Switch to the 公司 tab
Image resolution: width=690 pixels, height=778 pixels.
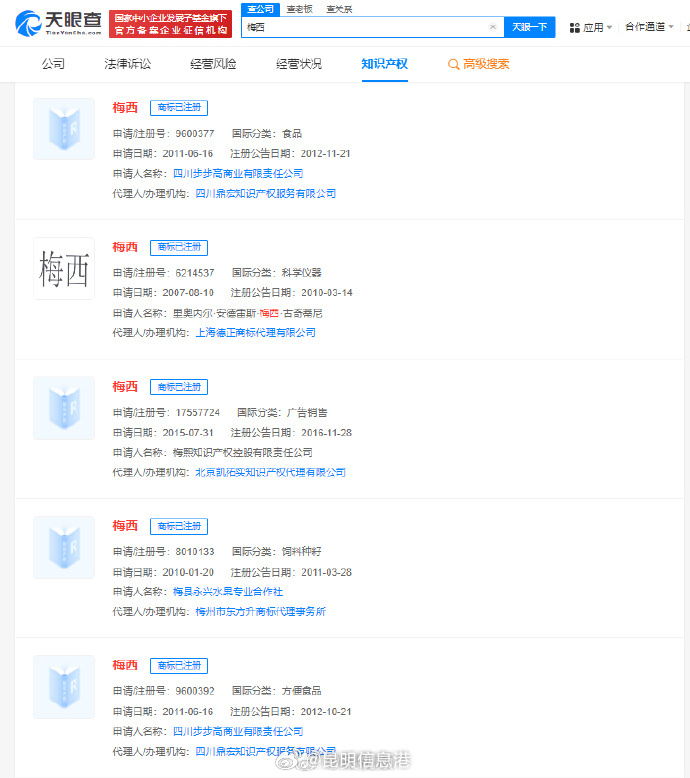53,64
